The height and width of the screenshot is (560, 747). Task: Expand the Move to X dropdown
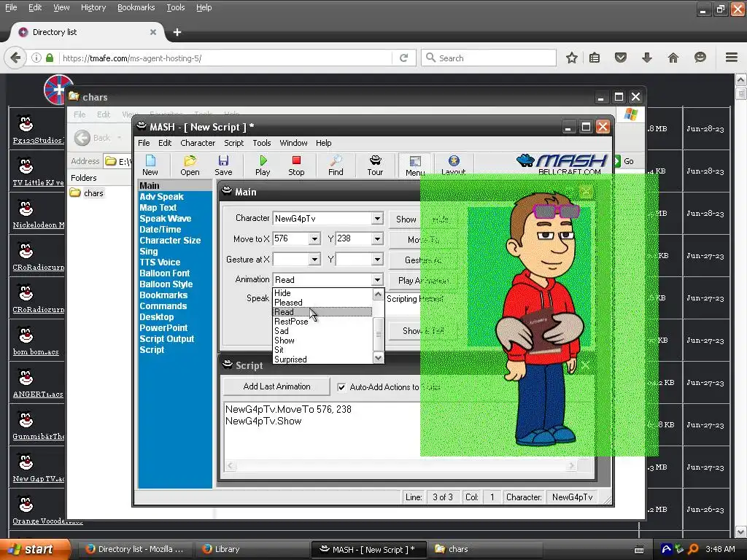point(314,238)
